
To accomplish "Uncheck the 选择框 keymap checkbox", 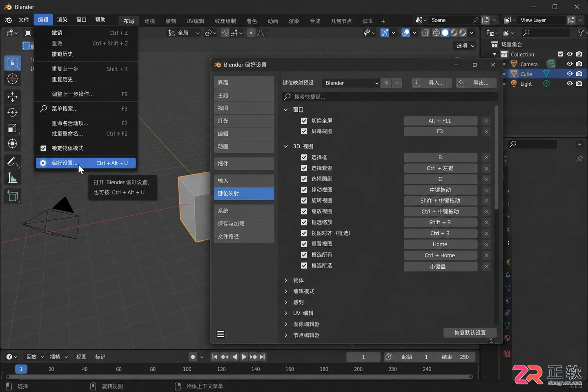I will tap(304, 157).
